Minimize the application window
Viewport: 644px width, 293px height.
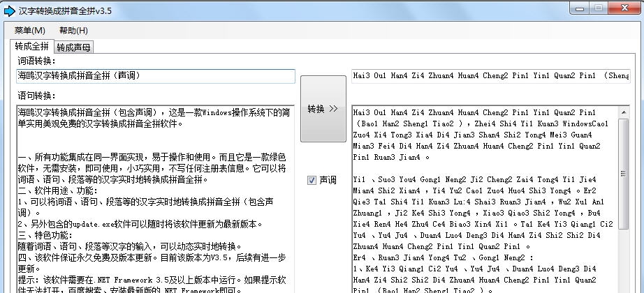click(x=580, y=8)
